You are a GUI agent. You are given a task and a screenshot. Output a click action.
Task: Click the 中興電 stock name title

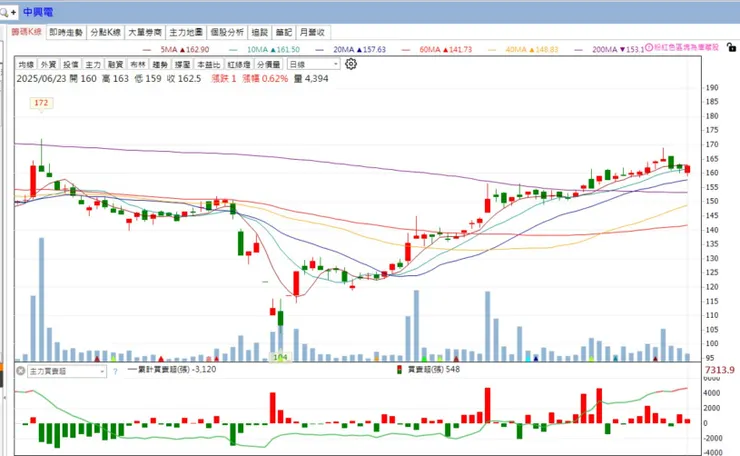(38, 12)
